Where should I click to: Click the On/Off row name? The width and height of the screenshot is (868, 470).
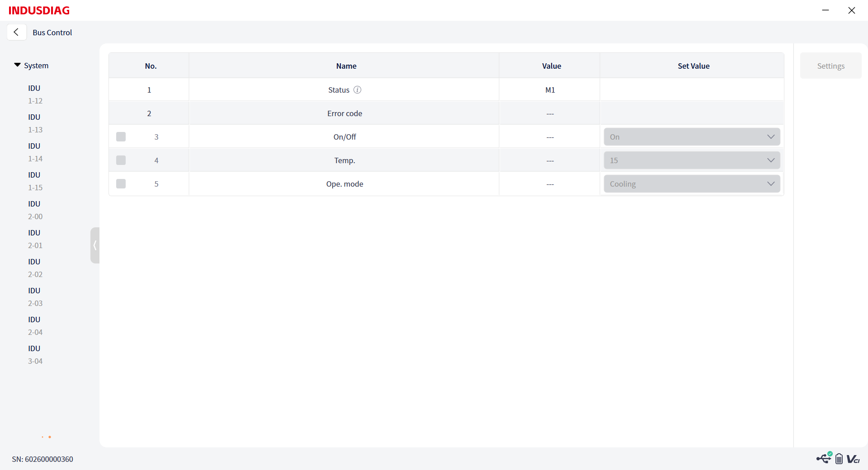[344, 137]
